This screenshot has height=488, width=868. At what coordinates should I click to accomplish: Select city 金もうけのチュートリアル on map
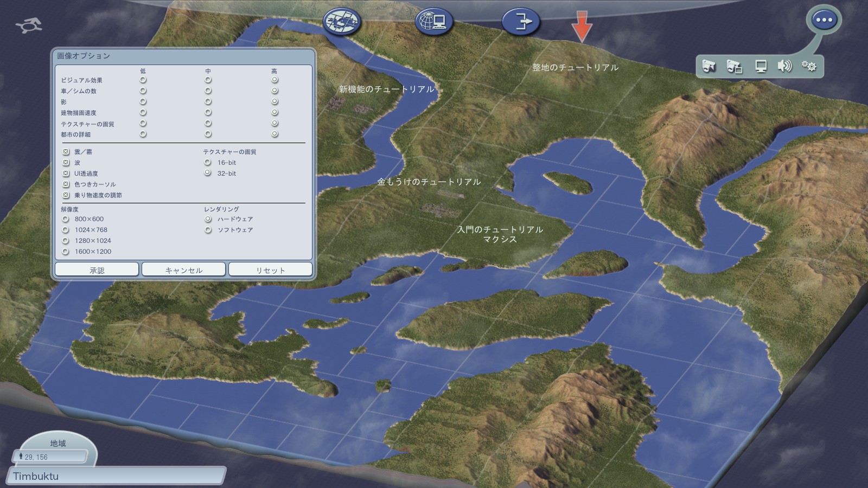point(429,182)
